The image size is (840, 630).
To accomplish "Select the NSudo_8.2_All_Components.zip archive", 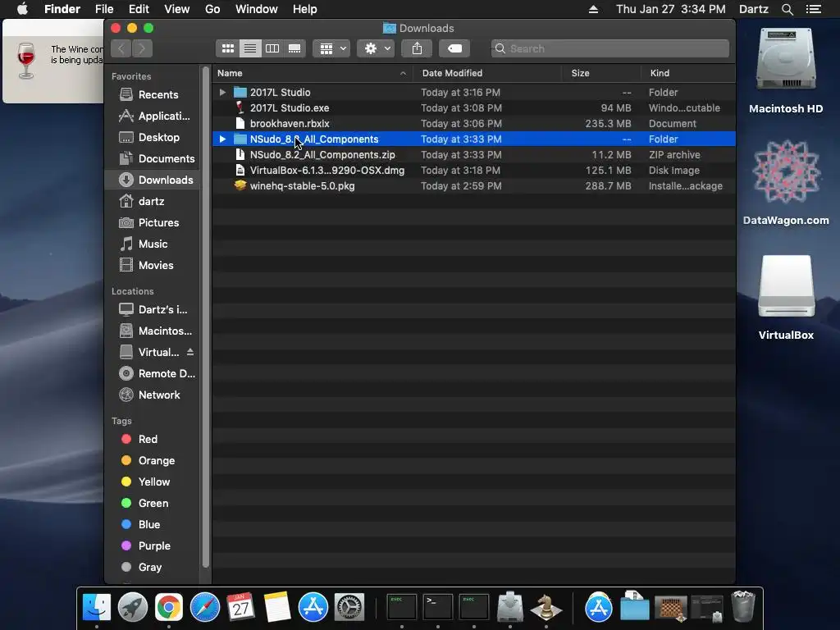I will (x=473, y=154).
